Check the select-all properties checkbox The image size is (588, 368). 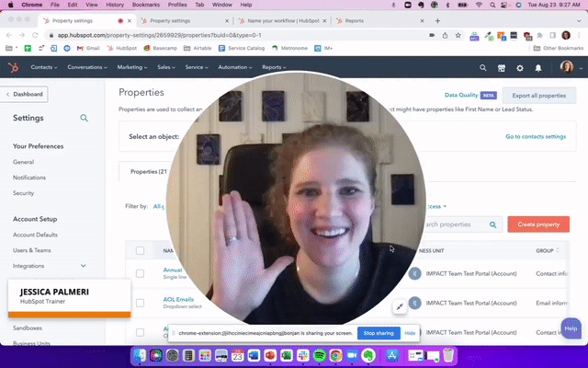click(x=140, y=250)
